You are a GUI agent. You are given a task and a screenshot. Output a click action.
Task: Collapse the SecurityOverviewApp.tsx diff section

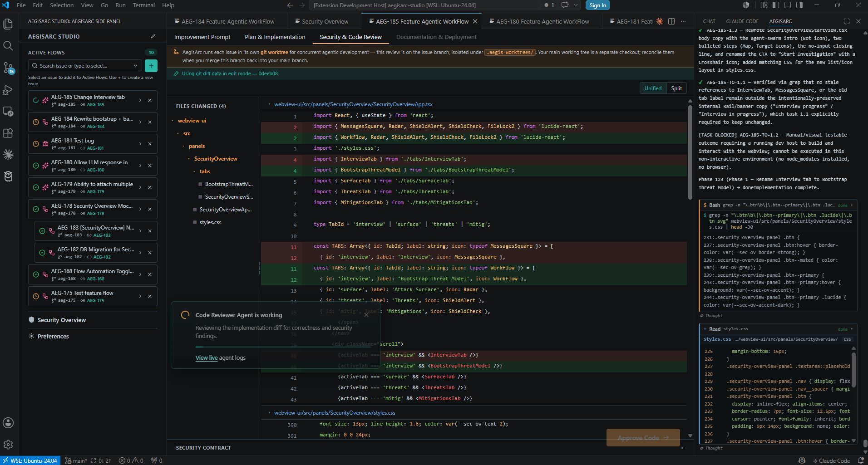point(269,104)
